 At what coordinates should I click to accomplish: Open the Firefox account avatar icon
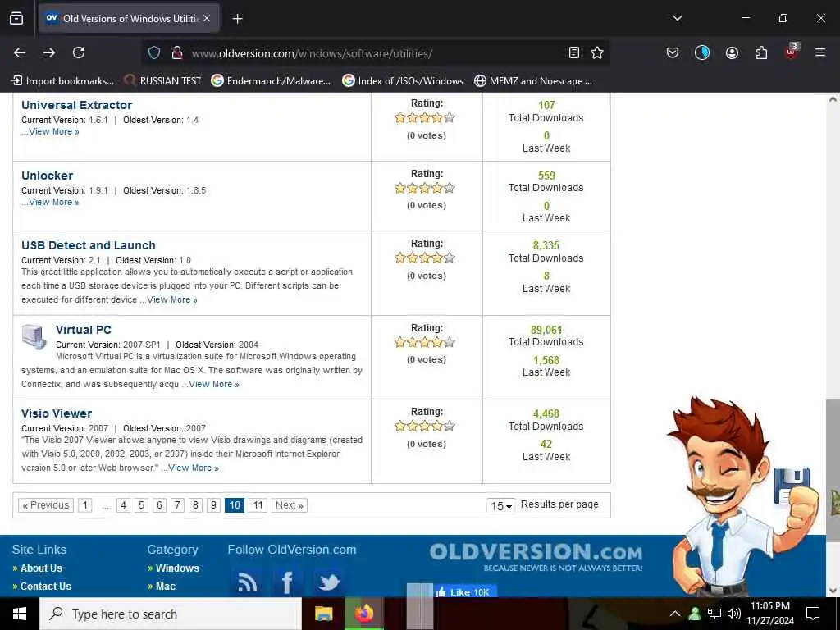coord(732,52)
